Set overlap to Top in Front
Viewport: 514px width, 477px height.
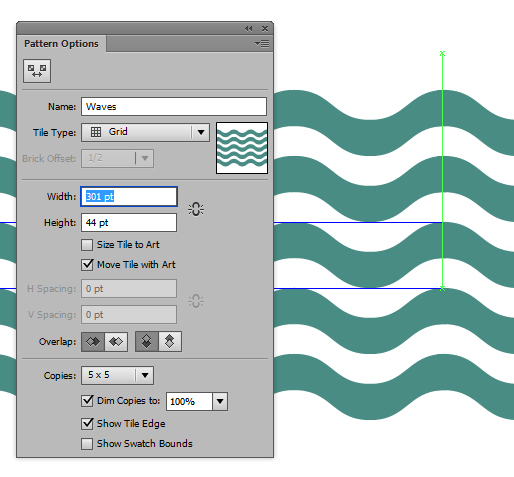(x=147, y=342)
